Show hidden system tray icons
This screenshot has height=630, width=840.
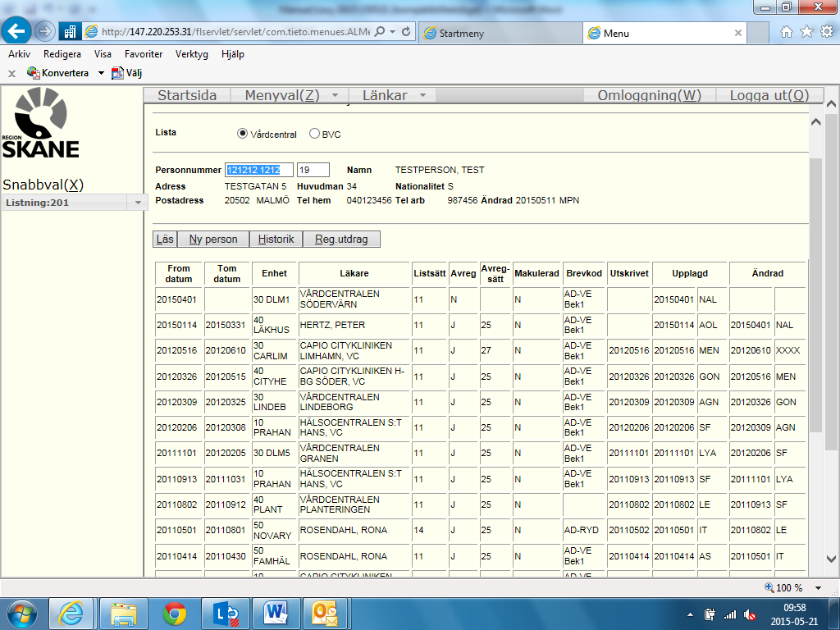click(690, 615)
